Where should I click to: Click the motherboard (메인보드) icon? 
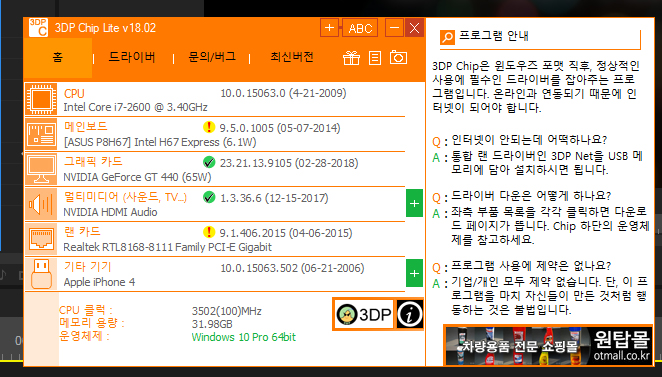point(41,134)
